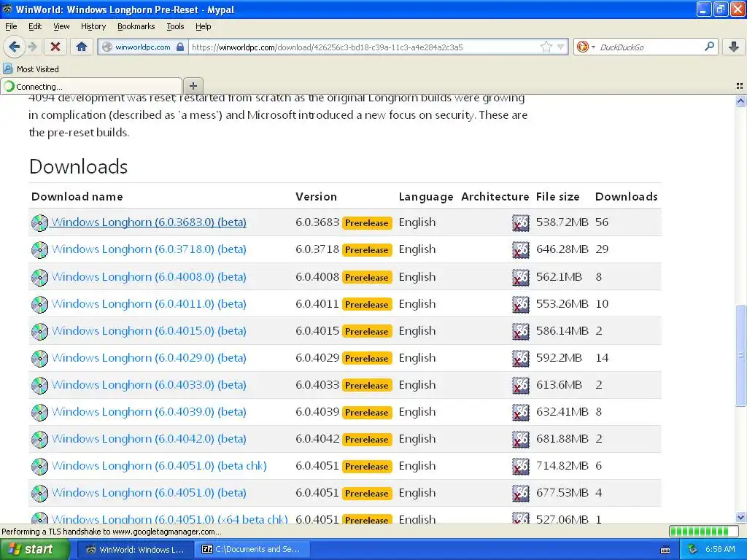The width and height of the screenshot is (747, 560).
Task: Click the page scrollbar up arrow
Action: (740, 101)
